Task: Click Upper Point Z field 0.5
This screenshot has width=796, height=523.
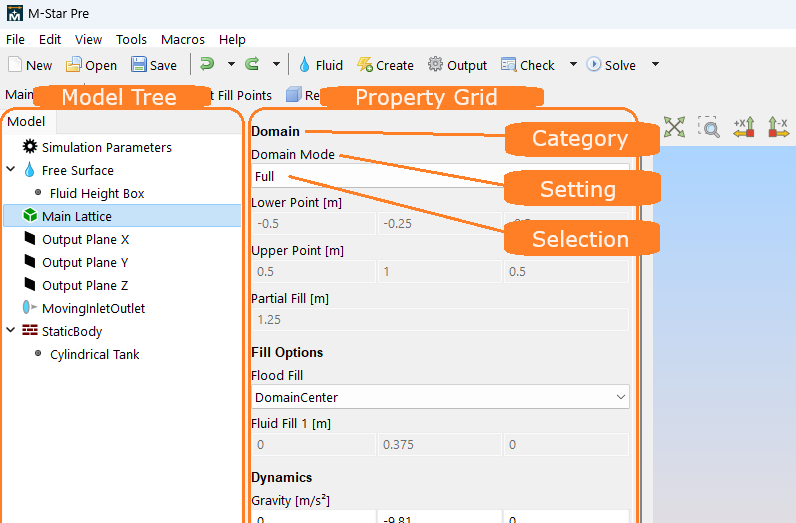Action: click(566, 272)
